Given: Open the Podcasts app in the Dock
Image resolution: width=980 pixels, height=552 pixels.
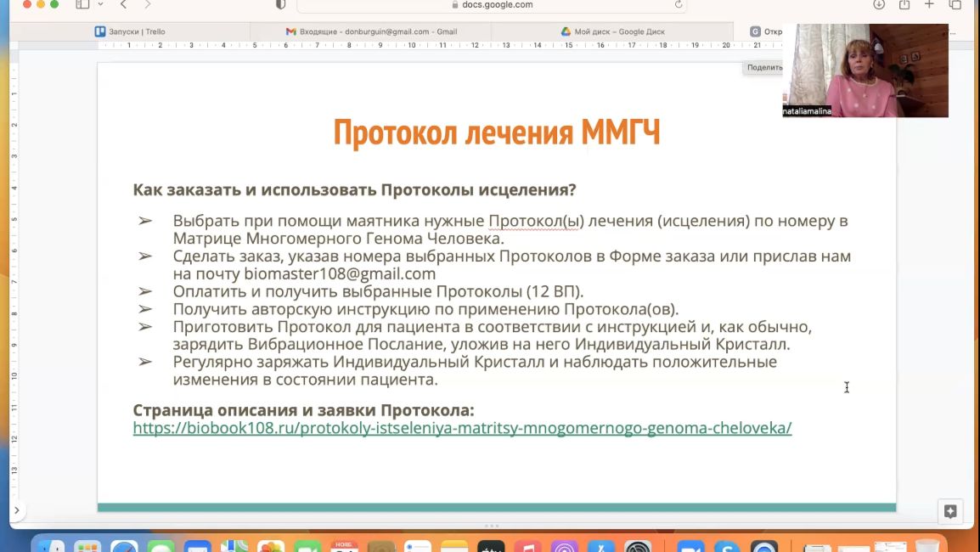Looking at the screenshot, I should pos(565,548).
